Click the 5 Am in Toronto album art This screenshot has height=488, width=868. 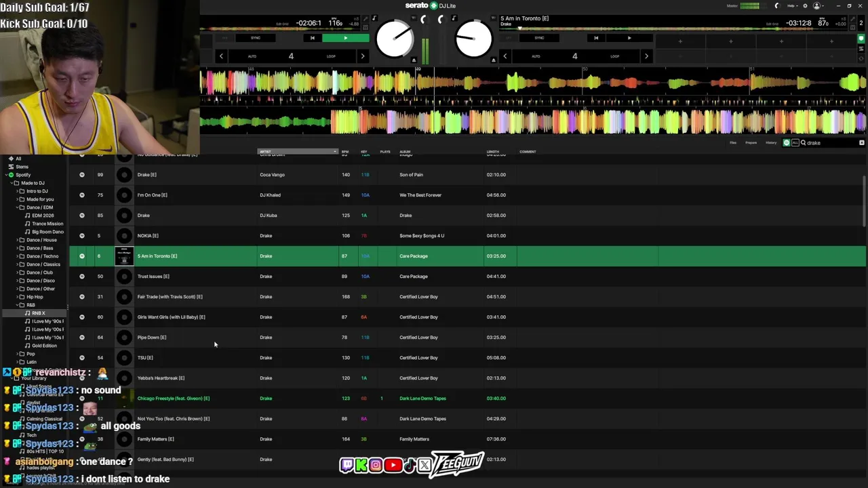tap(123, 256)
